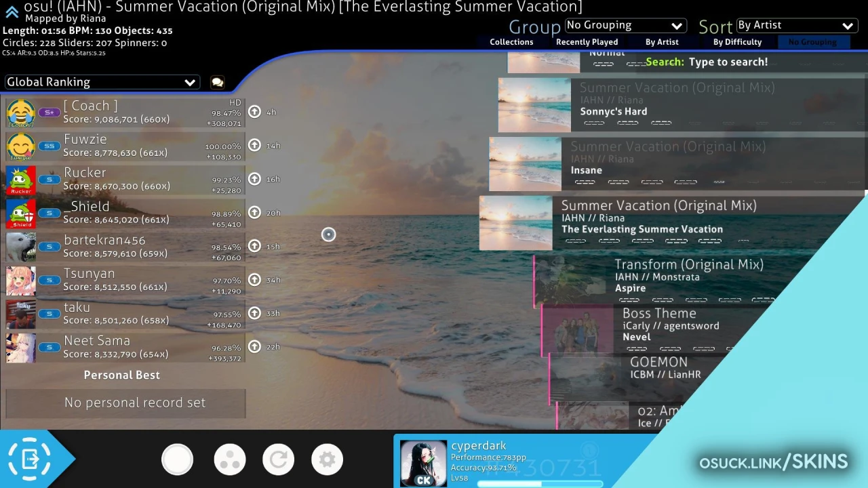The height and width of the screenshot is (488, 868).
Task: Click the OSUCK.LINK/SKINS link
Action: 773,462
